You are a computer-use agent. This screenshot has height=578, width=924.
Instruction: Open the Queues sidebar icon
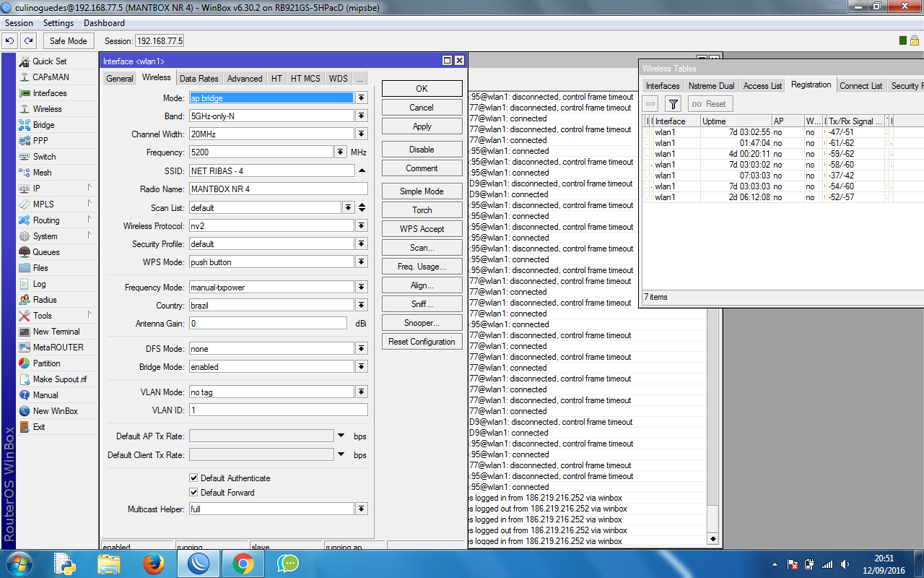(25, 252)
